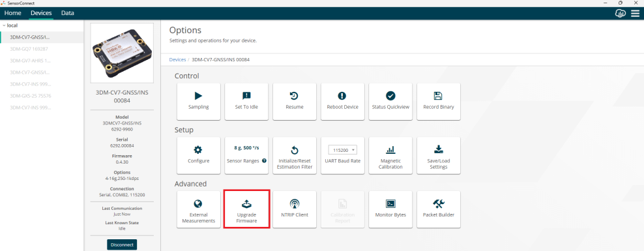The width and height of the screenshot is (644, 251).
Task: Click the serial number 6292.00084
Action: point(122,145)
